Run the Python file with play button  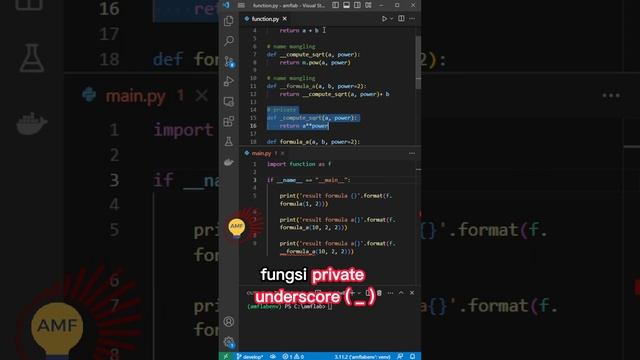pos(384,19)
